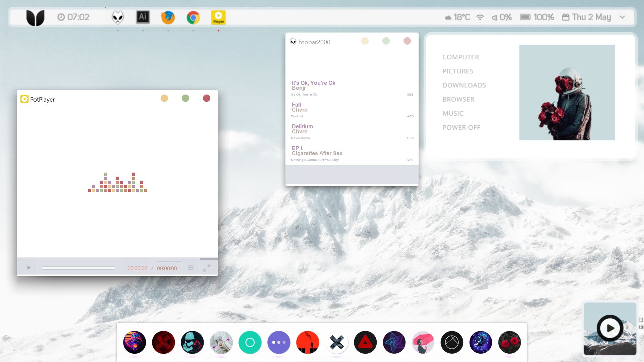Select DOWNLOADS in the launcher panel
Image resolution: width=644 pixels, height=362 pixels.
point(464,85)
